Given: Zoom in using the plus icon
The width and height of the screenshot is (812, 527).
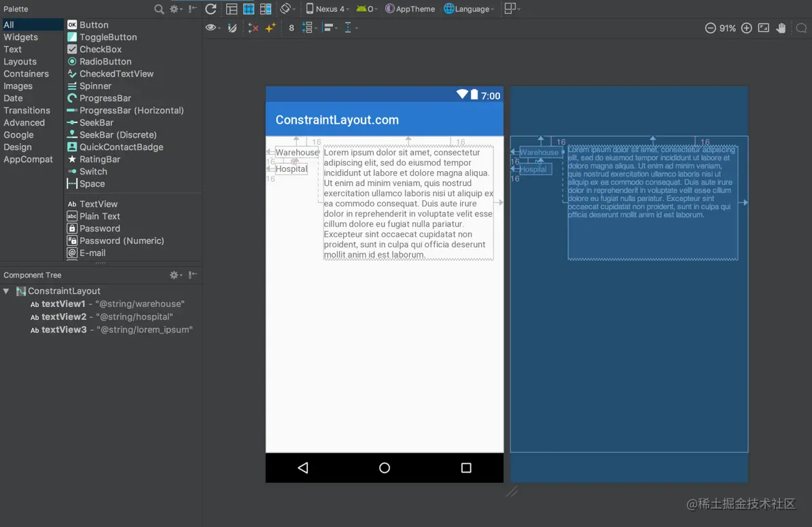Looking at the screenshot, I should pyautogui.click(x=746, y=28).
